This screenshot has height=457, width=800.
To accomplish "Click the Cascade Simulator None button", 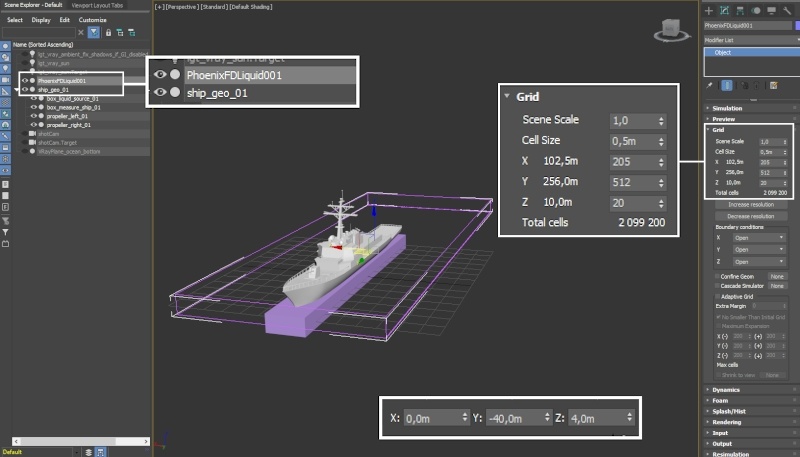I will tap(777, 286).
